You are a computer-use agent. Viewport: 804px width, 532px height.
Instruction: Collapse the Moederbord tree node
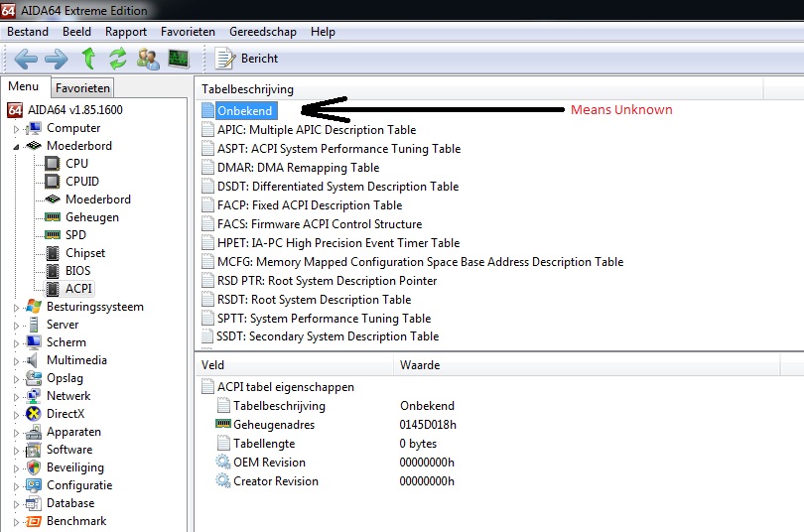[16, 147]
